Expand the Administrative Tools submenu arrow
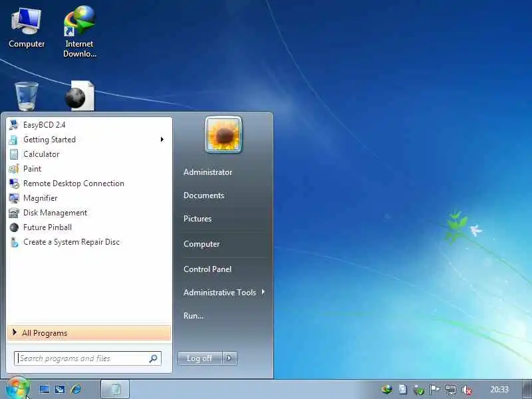Screen dimensions: 532x399 [x=263, y=292]
